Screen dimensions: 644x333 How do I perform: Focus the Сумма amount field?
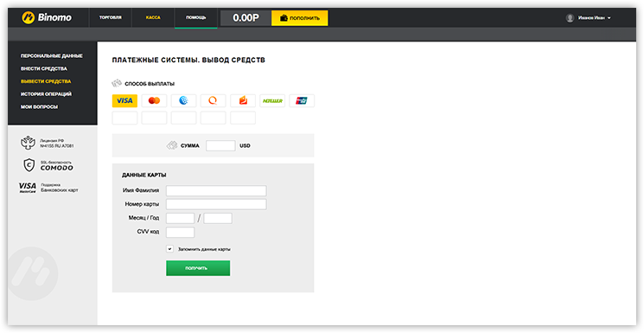coord(220,145)
